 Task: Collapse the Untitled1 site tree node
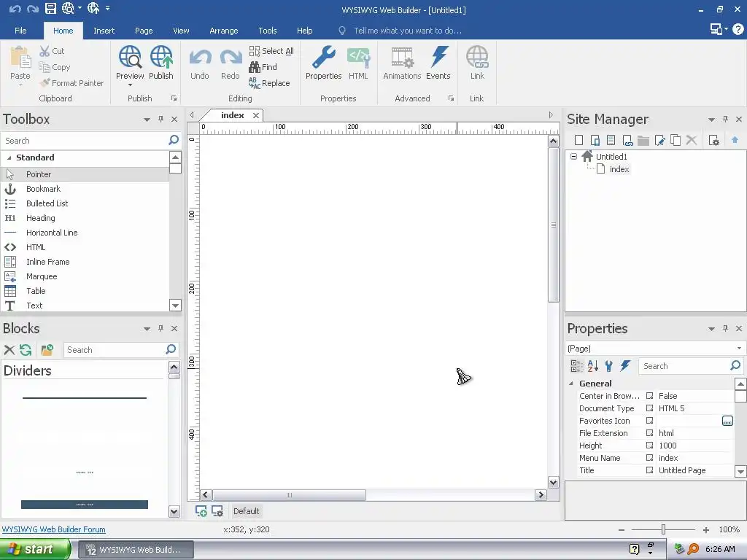coord(573,156)
